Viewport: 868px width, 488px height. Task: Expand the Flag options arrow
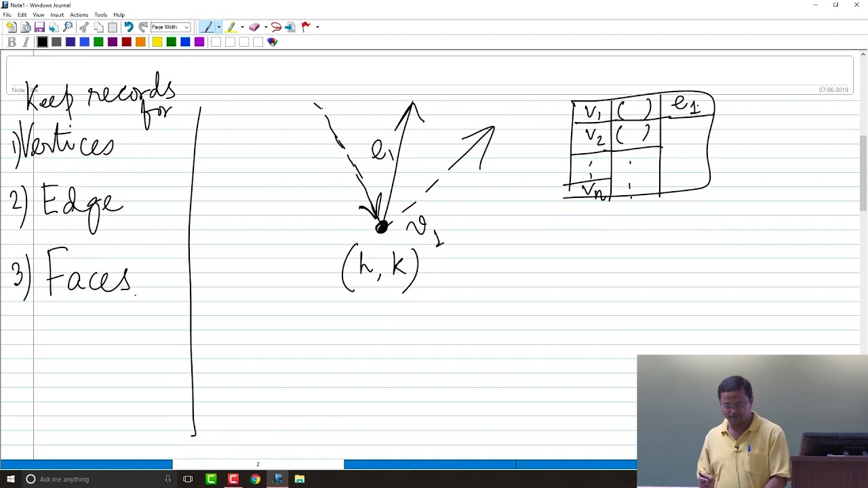[x=317, y=27]
